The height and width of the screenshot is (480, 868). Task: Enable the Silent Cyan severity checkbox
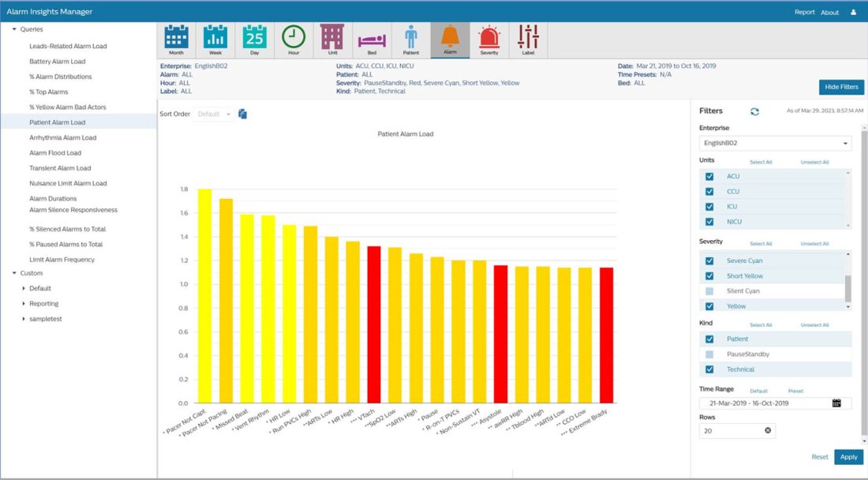[709, 291]
